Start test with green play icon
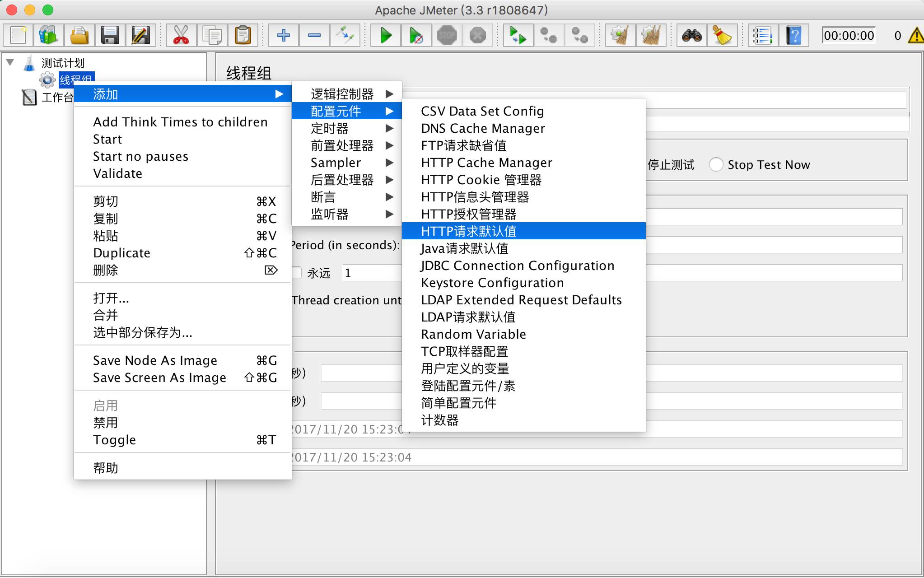Viewport: 924px width, 578px height. click(386, 35)
